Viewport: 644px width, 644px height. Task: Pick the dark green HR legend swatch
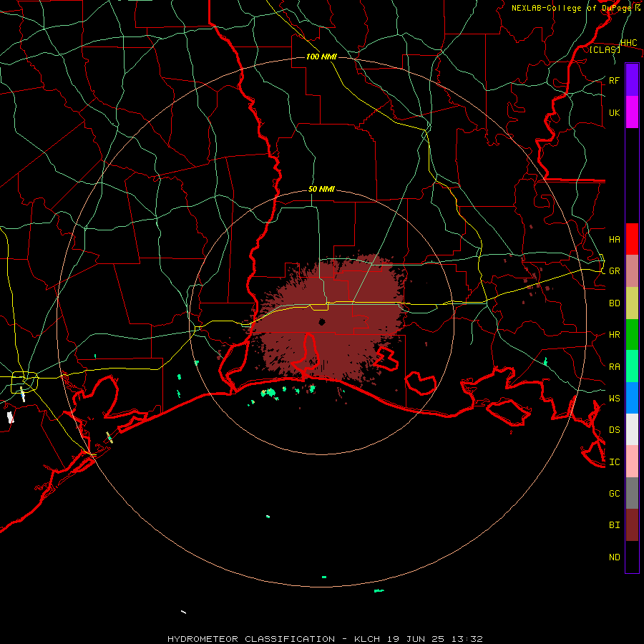[632, 335]
